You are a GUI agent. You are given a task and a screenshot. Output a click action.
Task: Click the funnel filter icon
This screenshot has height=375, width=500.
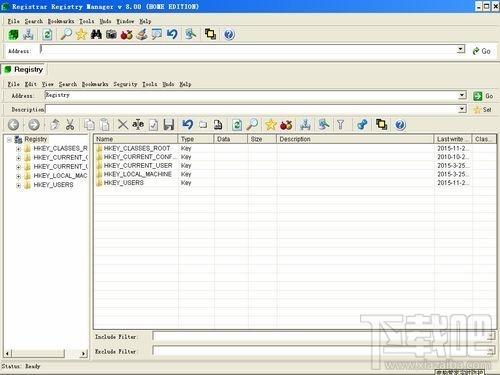click(x=340, y=125)
